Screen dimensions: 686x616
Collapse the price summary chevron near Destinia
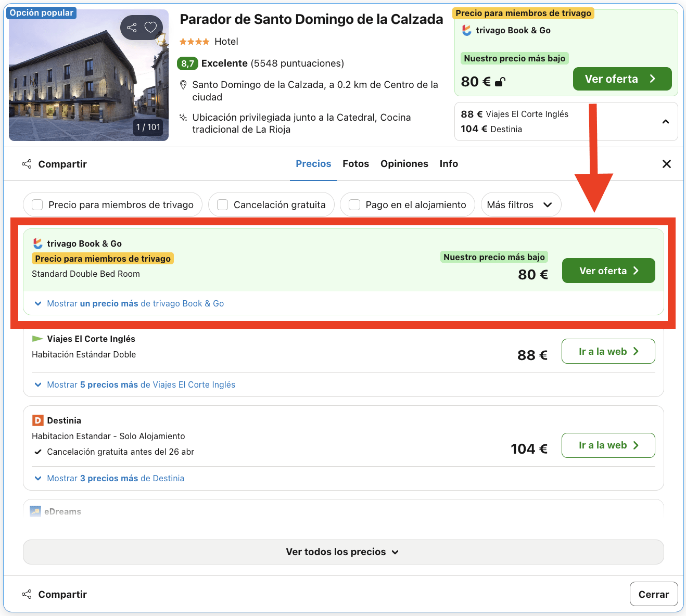point(665,122)
